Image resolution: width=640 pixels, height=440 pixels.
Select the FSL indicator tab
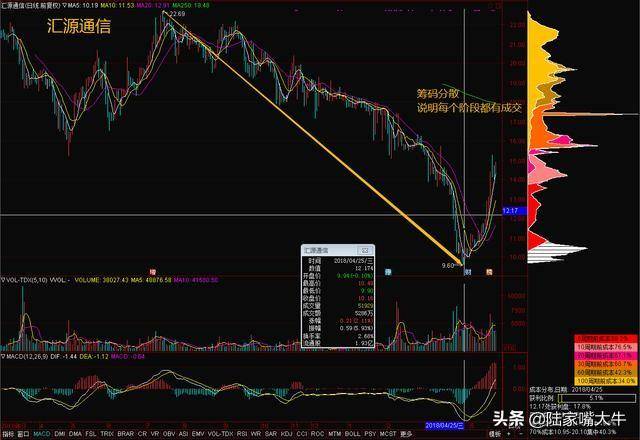[x=91, y=434]
